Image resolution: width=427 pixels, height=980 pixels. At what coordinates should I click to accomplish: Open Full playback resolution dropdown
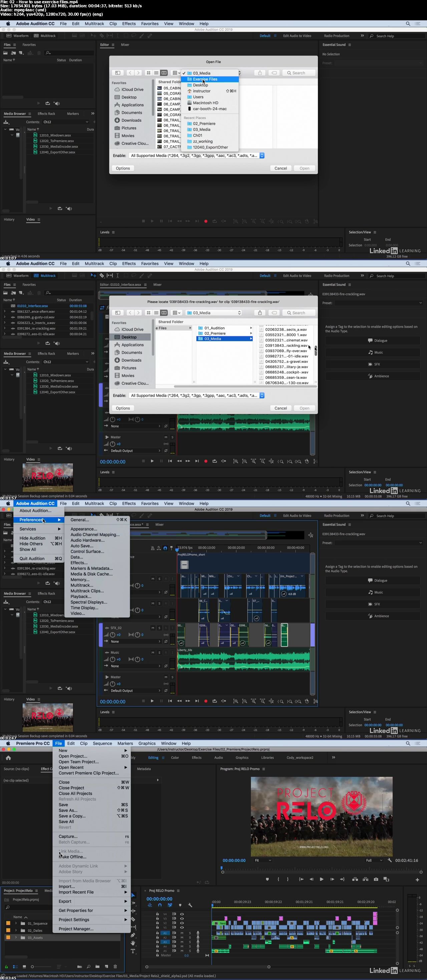374,860
